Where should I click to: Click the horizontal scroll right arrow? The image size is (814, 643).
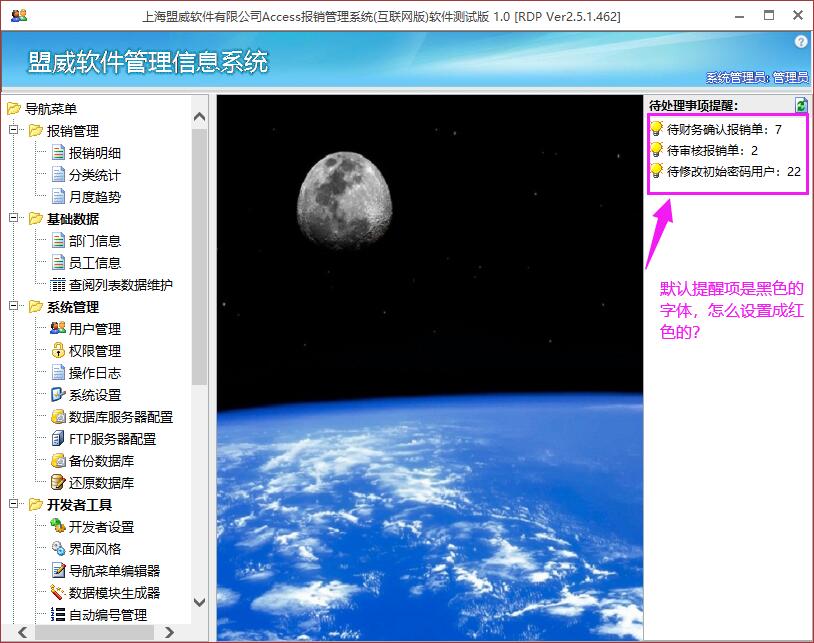169,632
